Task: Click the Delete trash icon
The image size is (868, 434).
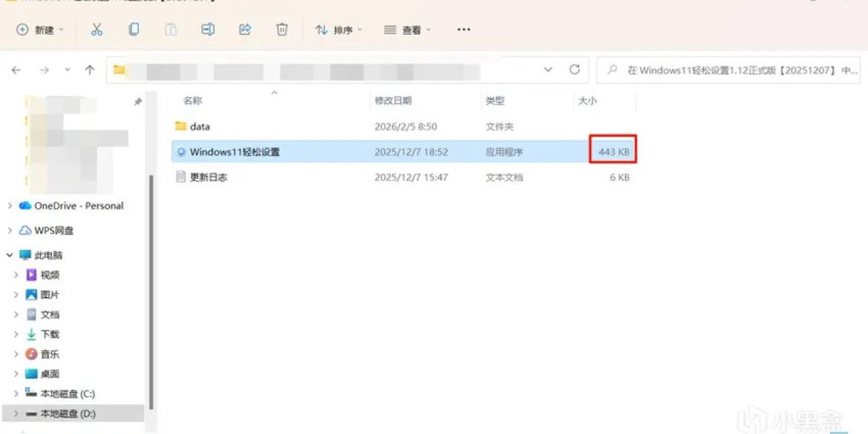Action: click(x=282, y=30)
